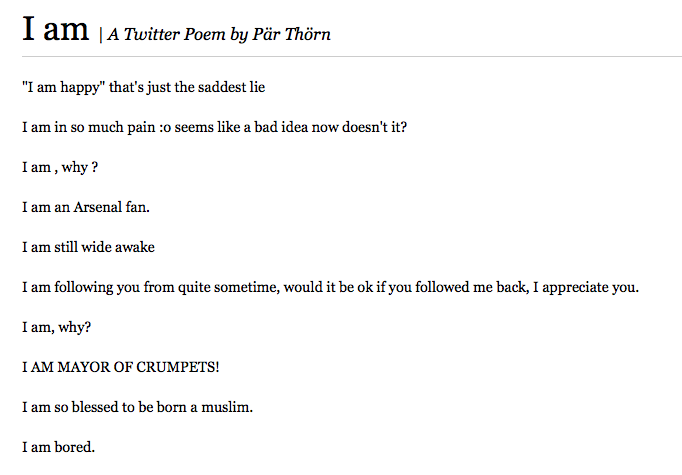682x475 pixels.
Task: Click the line "I am bored."
Action: [58, 447]
